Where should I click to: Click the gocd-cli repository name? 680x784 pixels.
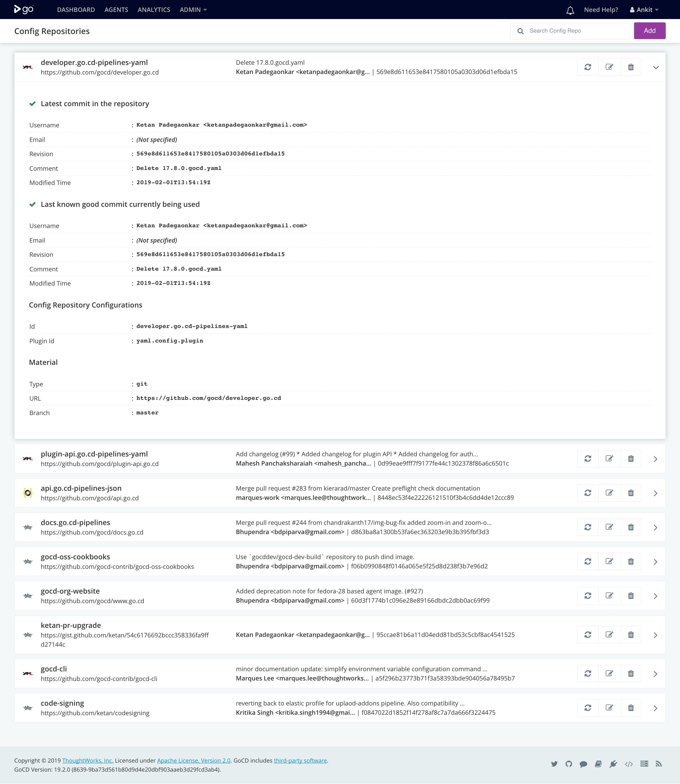(x=54, y=669)
